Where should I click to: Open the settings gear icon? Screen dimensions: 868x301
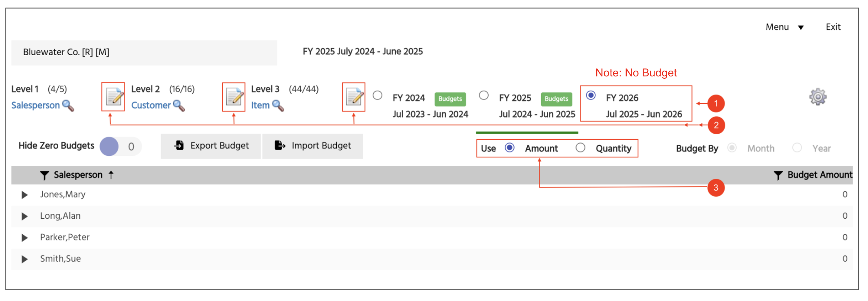click(x=818, y=97)
